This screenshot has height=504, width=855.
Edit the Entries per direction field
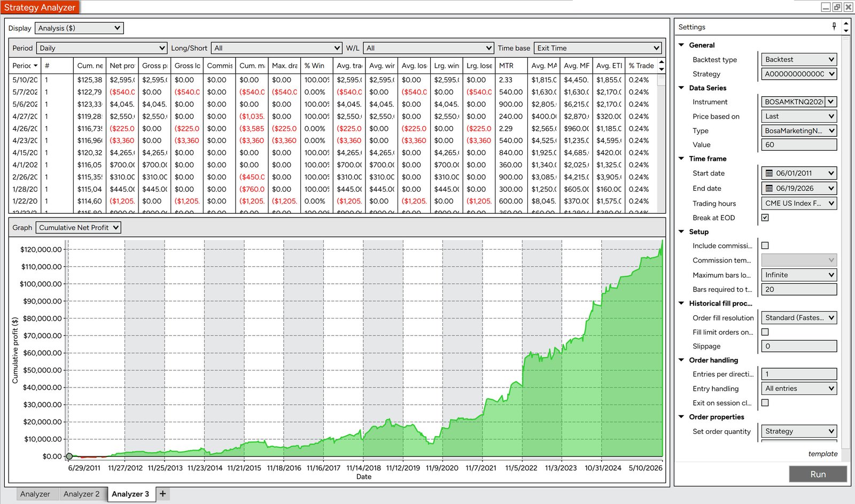pyautogui.click(x=799, y=374)
